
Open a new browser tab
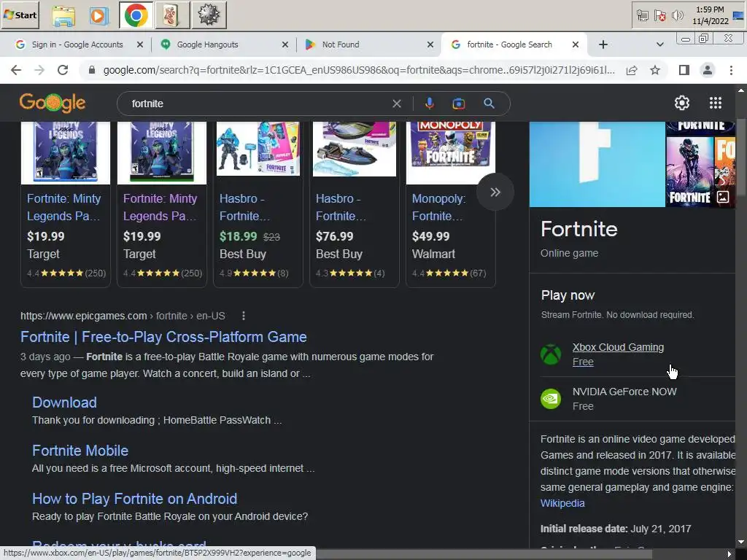tap(603, 44)
